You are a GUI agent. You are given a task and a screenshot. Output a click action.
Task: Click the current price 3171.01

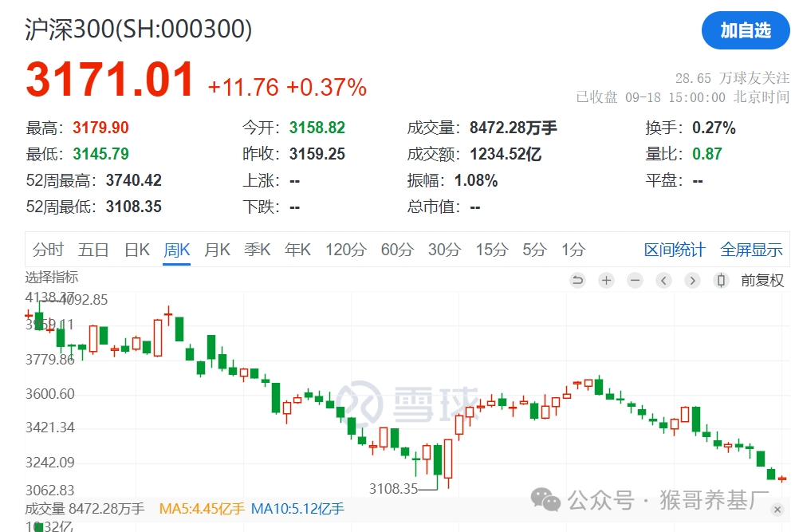(109, 79)
